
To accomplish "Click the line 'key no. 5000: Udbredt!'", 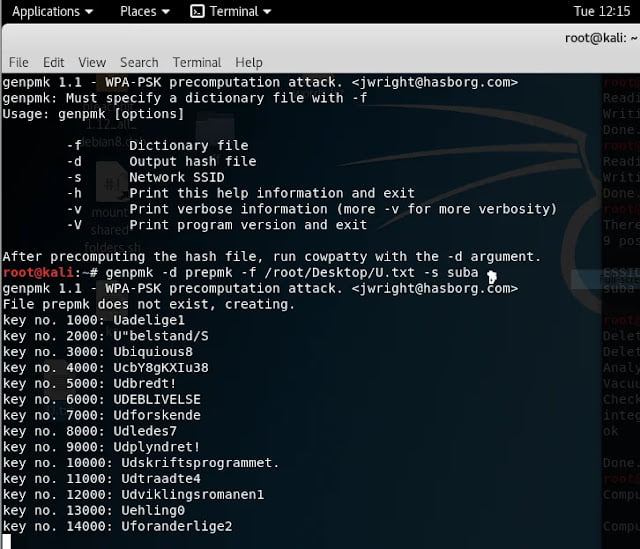I will click(89, 384).
